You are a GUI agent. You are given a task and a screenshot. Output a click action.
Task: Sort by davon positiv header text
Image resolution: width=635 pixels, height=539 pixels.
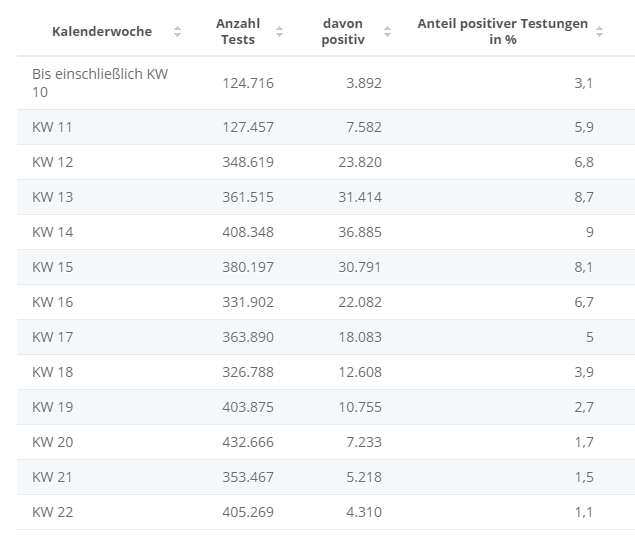pyautogui.click(x=343, y=31)
